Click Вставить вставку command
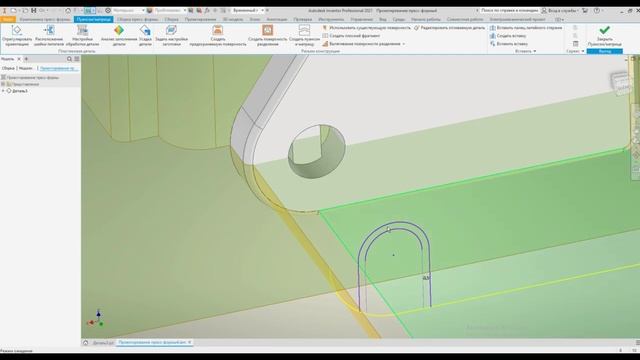The image size is (640, 360). pyautogui.click(x=509, y=44)
